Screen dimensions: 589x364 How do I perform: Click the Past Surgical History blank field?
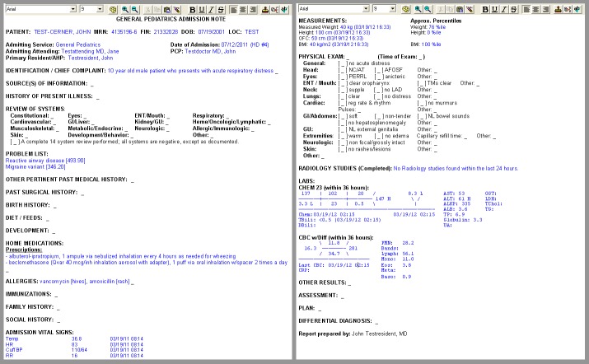pyautogui.click(x=82, y=193)
